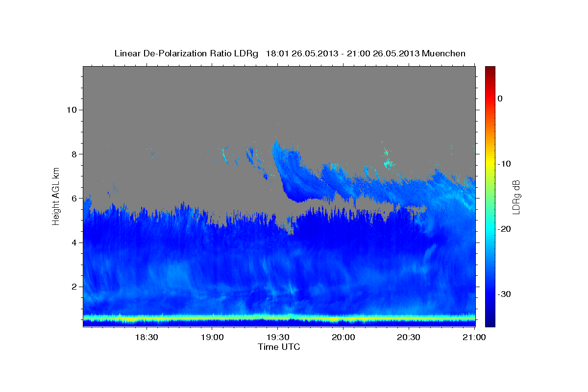Click the dark red top of the colorbar
588x392 pixels.
[x=490, y=70]
